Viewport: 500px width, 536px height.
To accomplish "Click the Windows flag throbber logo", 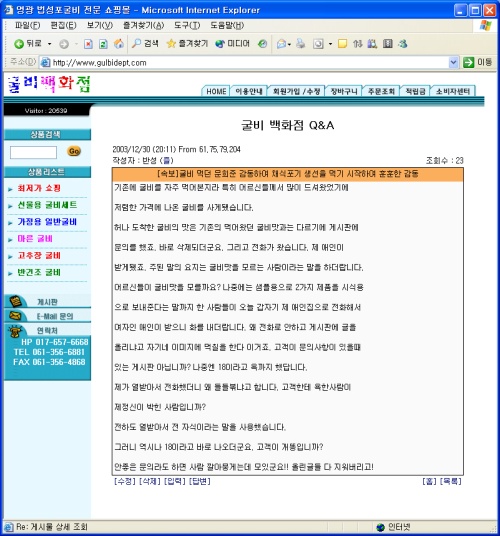I will point(485,25).
